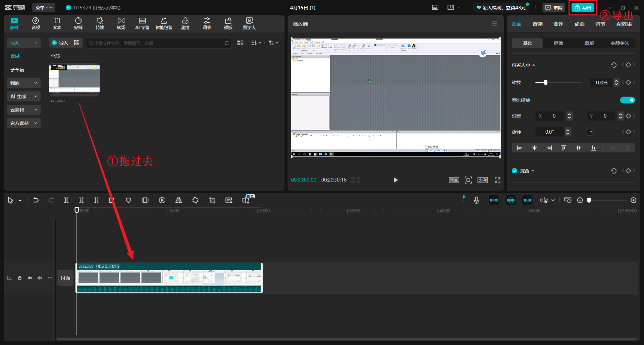Viewport: 644px width, 345px height.
Task: Open the 菜单 menu dropdown
Action: [x=44, y=7]
